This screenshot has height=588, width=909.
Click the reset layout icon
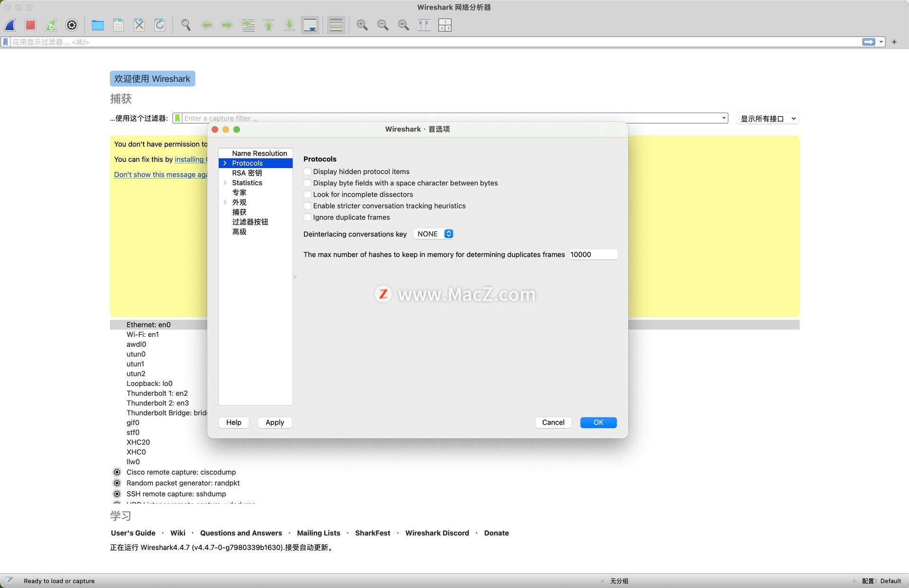[x=445, y=25]
